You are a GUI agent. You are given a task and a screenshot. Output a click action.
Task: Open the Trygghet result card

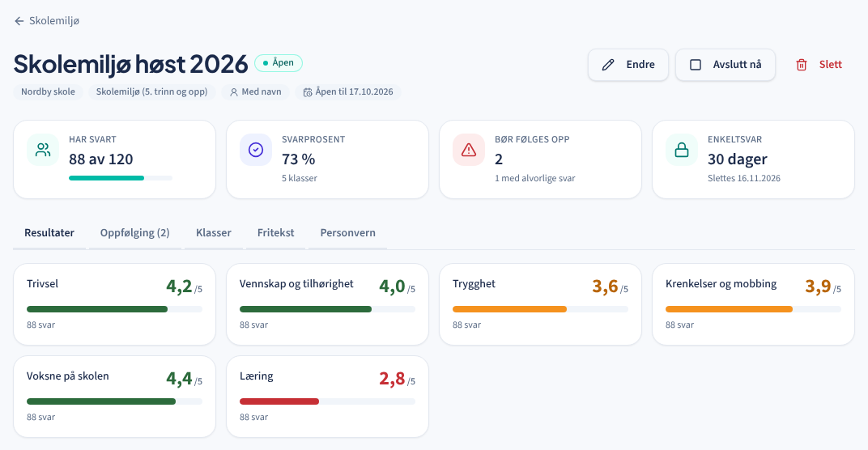point(540,304)
